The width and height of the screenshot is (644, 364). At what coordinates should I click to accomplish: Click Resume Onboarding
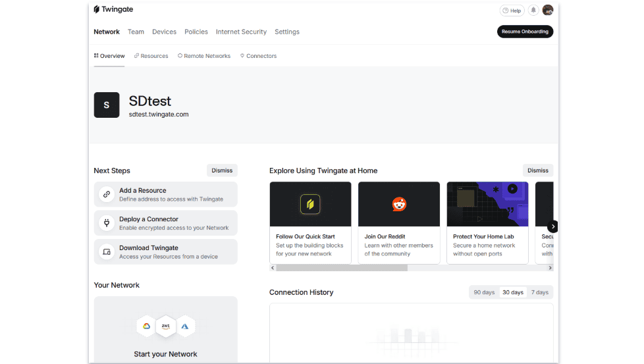point(525,32)
